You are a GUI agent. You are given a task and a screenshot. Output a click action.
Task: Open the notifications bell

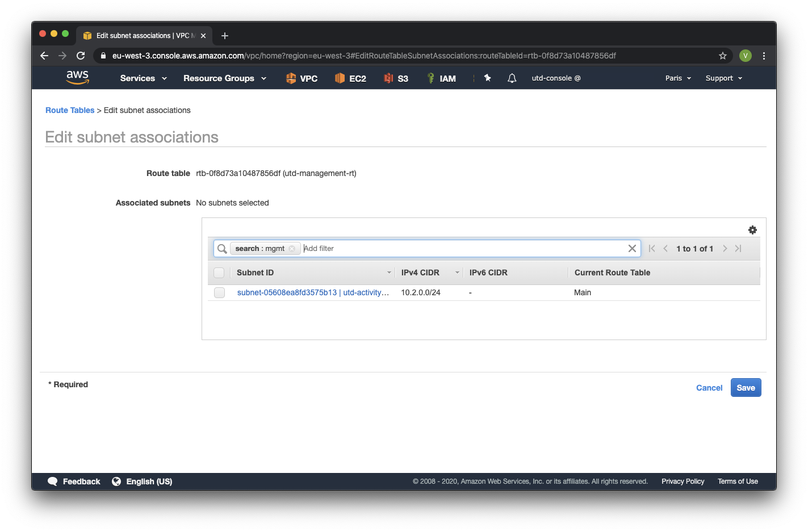click(x=512, y=78)
